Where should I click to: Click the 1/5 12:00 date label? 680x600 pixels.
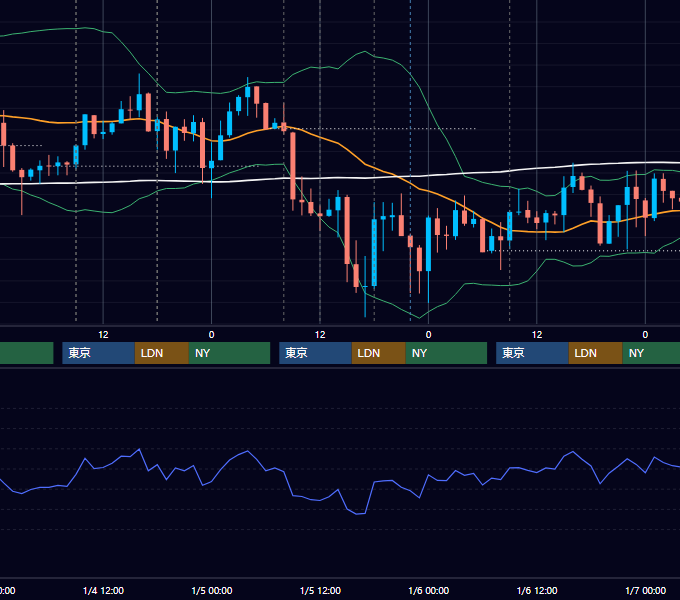(x=320, y=590)
